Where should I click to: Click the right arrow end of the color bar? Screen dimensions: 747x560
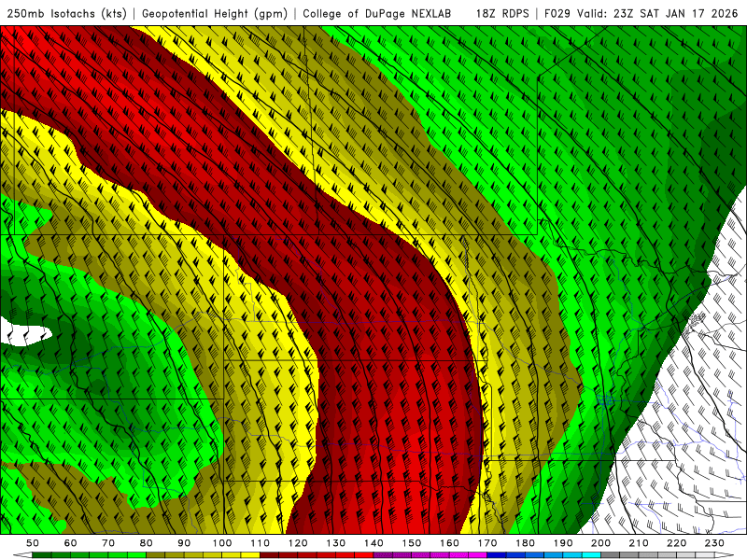coord(725,555)
